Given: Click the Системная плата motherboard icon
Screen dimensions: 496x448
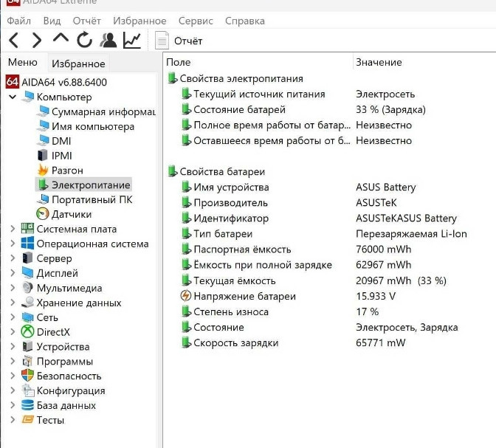Looking at the screenshot, I should (27, 229).
